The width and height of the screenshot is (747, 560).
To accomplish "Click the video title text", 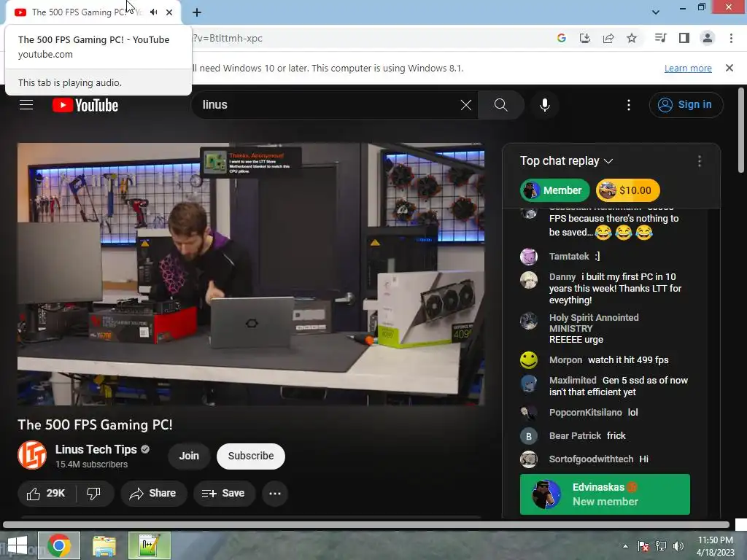I will tap(95, 424).
